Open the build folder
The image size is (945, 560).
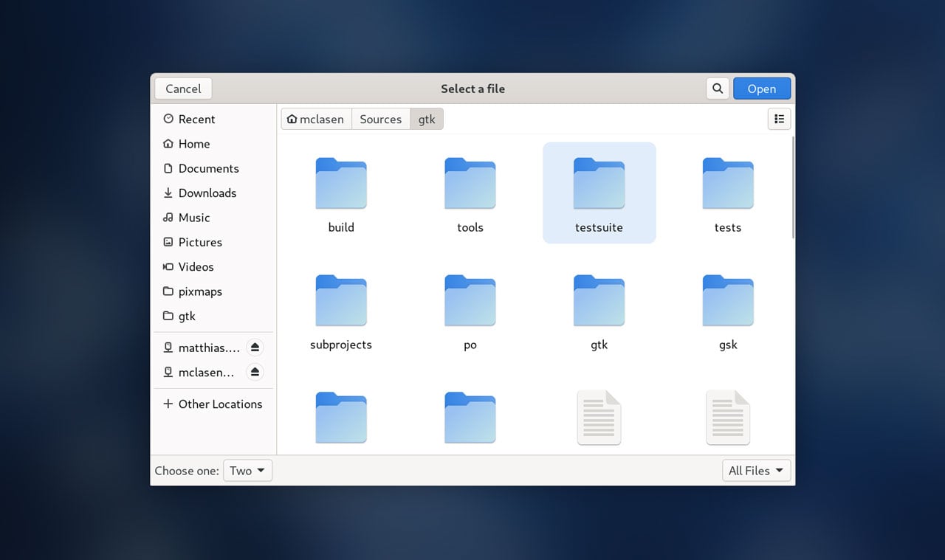click(x=341, y=193)
